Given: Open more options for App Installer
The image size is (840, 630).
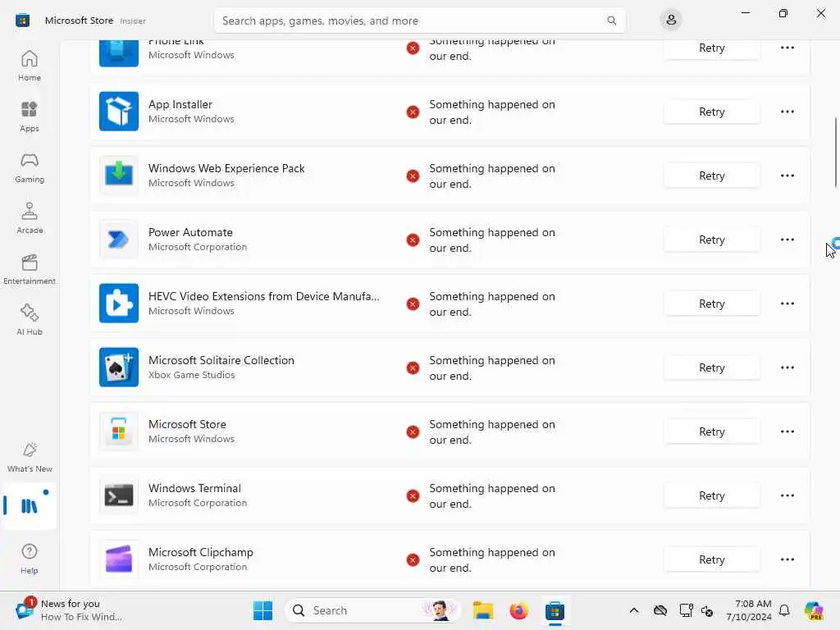Looking at the screenshot, I should point(787,112).
